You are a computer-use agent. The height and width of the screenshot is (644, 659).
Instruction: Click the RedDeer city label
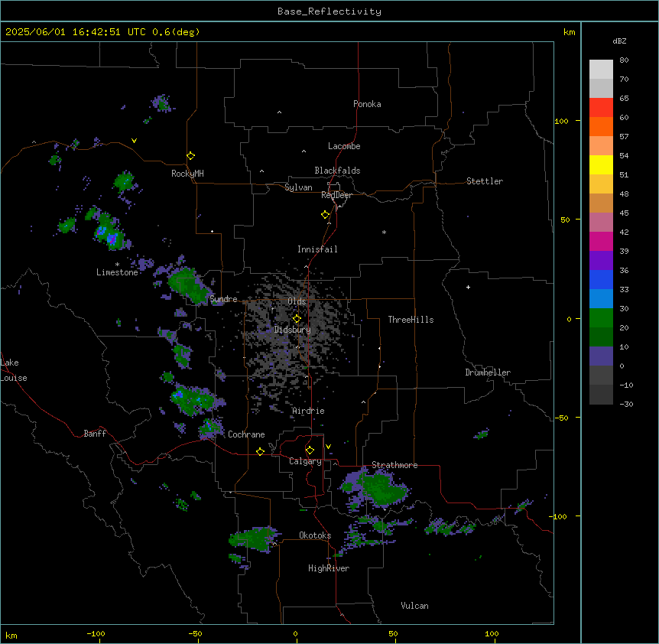click(336, 195)
